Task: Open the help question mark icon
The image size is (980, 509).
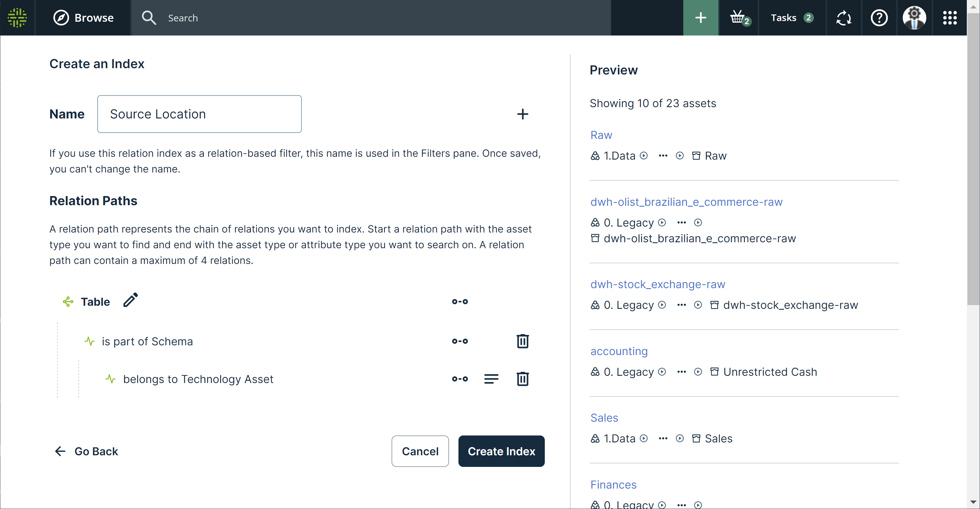Action: [x=879, y=18]
